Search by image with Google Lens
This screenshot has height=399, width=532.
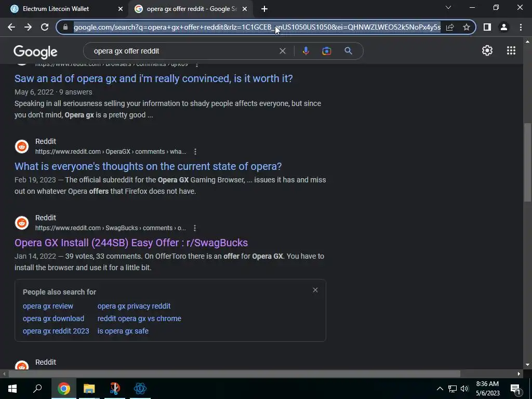point(326,51)
